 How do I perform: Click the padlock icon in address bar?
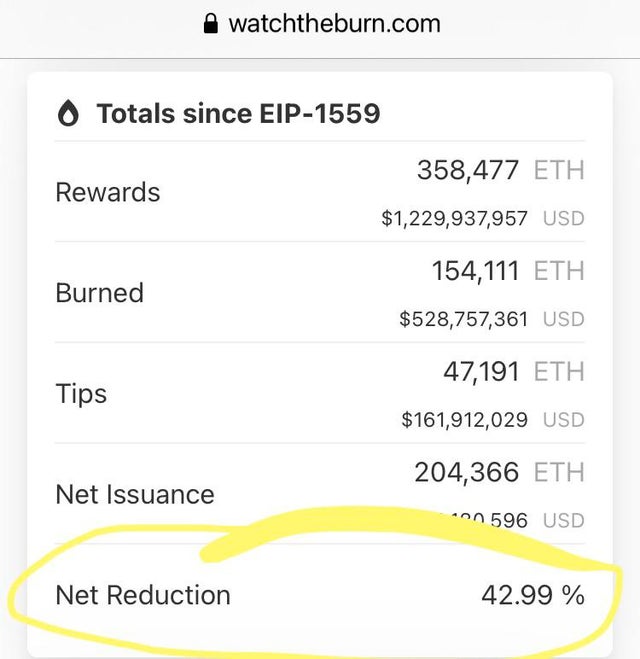pos(211,23)
